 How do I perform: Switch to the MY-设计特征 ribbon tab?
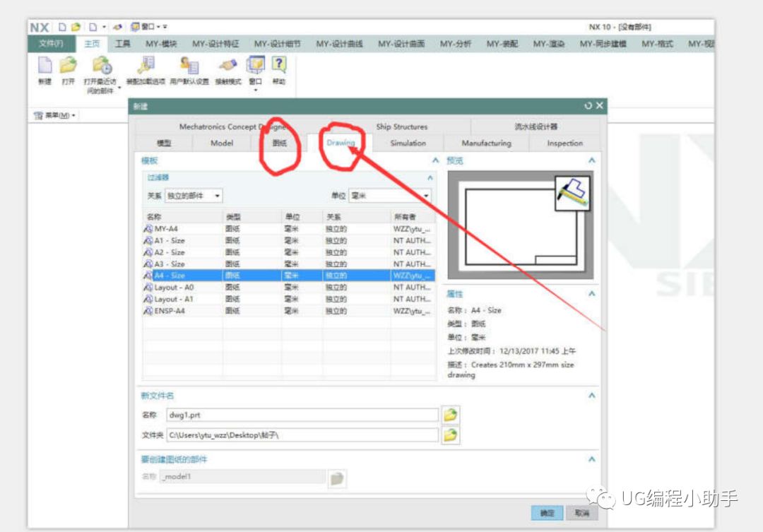[x=215, y=44]
